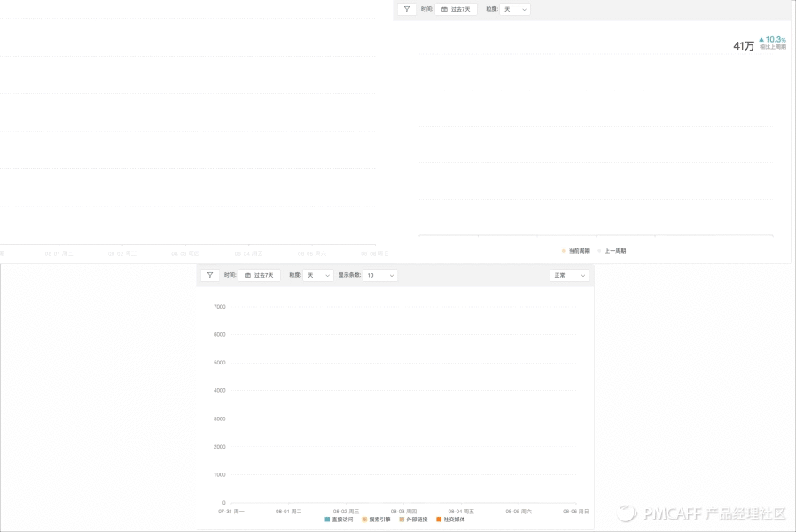Expand the 粒度 dropdown in bottom chart toolbar

(318, 275)
